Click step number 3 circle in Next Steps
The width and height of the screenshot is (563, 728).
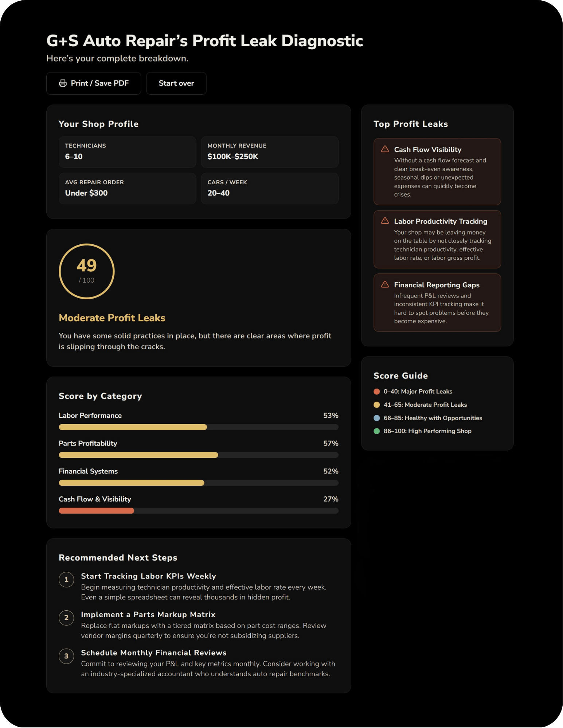click(x=66, y=656)
